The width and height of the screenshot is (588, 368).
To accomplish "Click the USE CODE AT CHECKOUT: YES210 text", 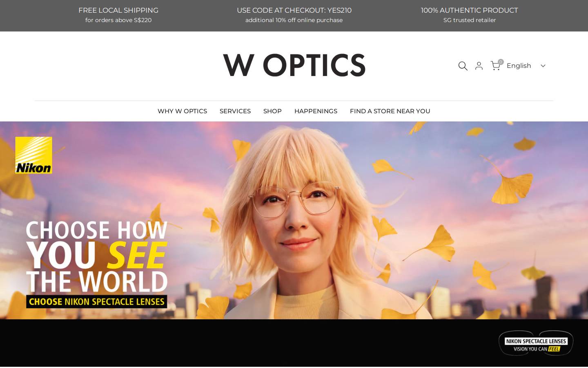I will tap(294, 11).
